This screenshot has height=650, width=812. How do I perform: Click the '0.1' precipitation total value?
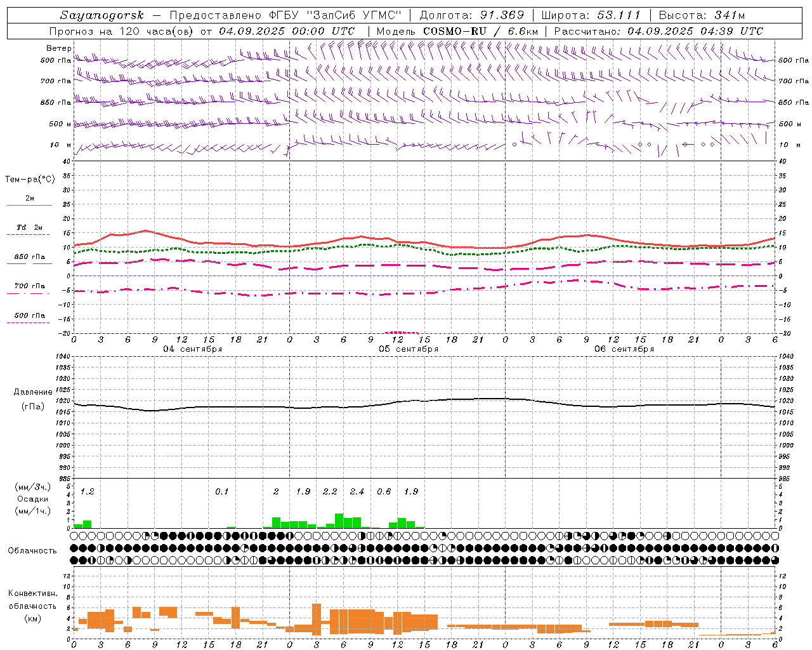[222, 491]
